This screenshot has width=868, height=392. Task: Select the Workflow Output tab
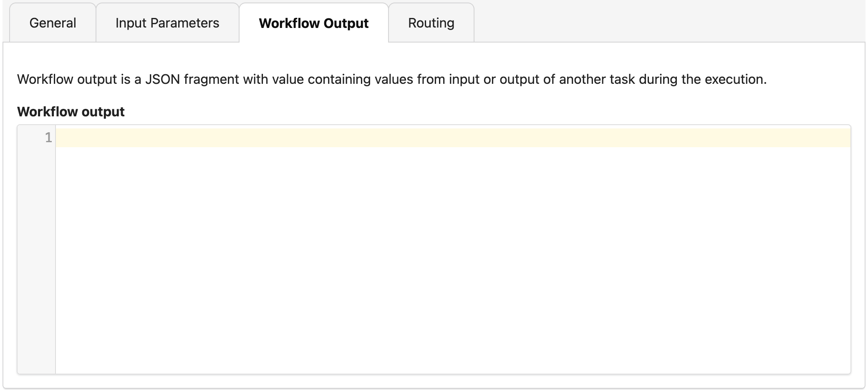pyautogui.click(x=313, y=23)
